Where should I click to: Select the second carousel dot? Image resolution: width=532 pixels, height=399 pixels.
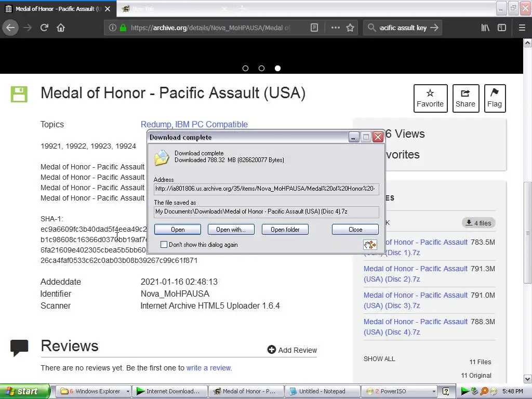coord(262,68)
